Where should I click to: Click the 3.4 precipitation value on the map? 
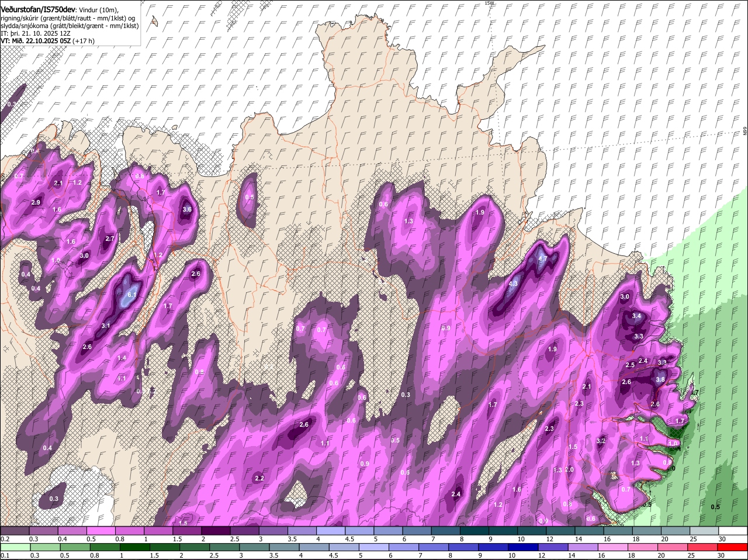[637, 316]
